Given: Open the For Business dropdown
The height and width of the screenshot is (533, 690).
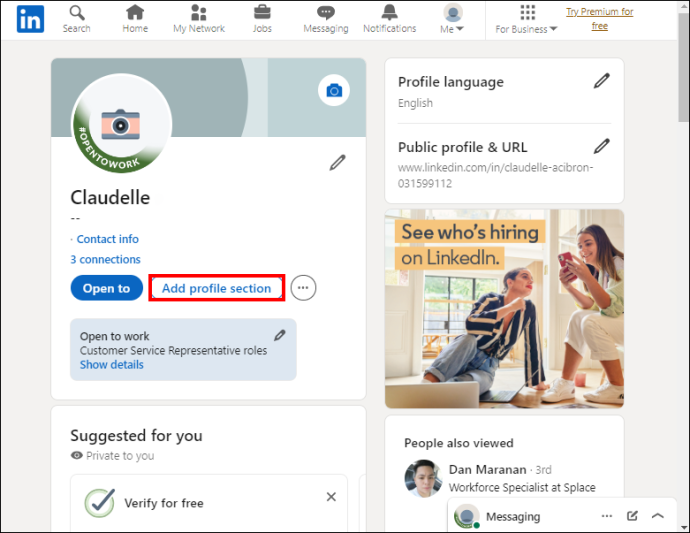Looking at the screenshot, I should [526, 19].
